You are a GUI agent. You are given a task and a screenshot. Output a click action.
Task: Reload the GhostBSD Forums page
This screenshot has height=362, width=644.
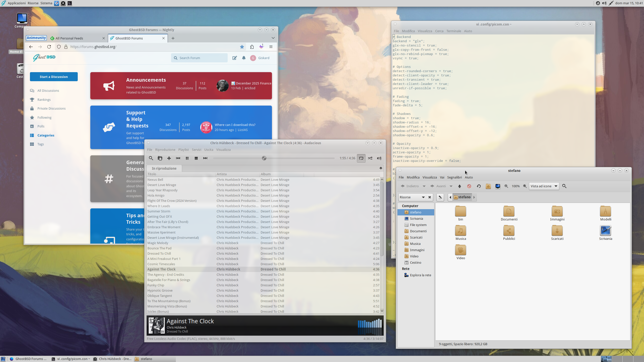point(49,47)
